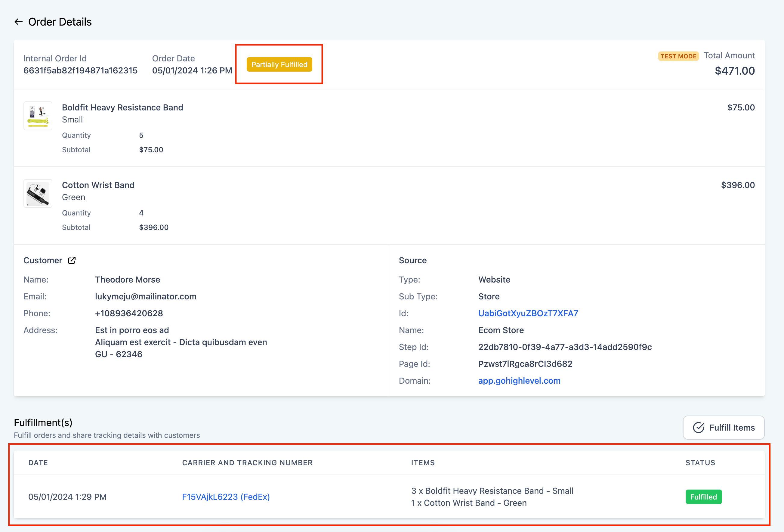Viewport: 784px width, 532px height.
Task: Click the Partially Fulfilled status icon
Action: click(x=279, y=64)
